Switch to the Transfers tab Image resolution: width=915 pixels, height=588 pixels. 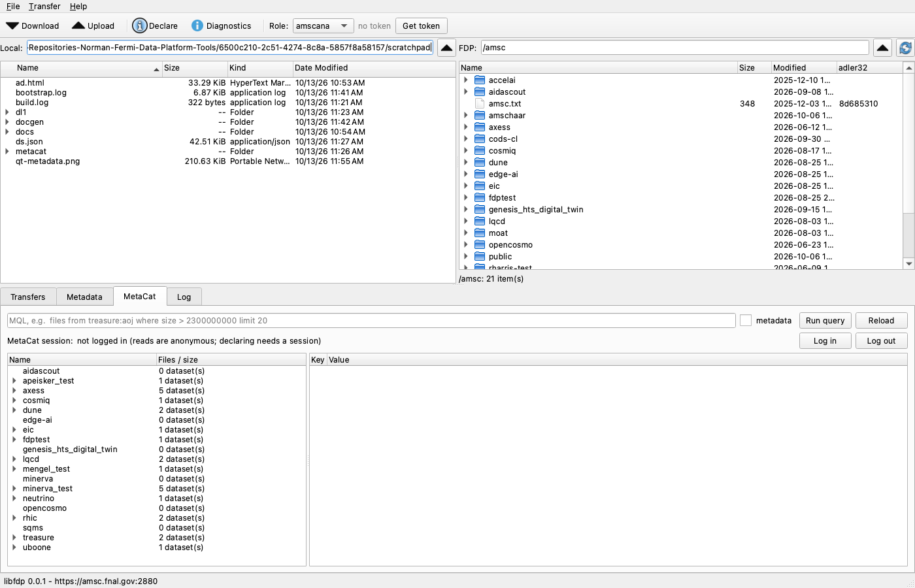pos(28,297)
